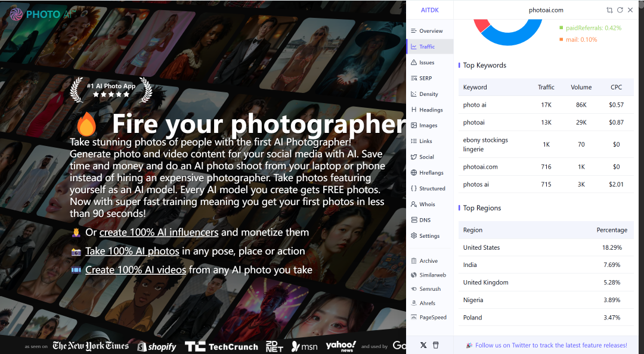This screenshot has height=354, width=644.
Task: Show the Headings section
Action: [430, 110]
